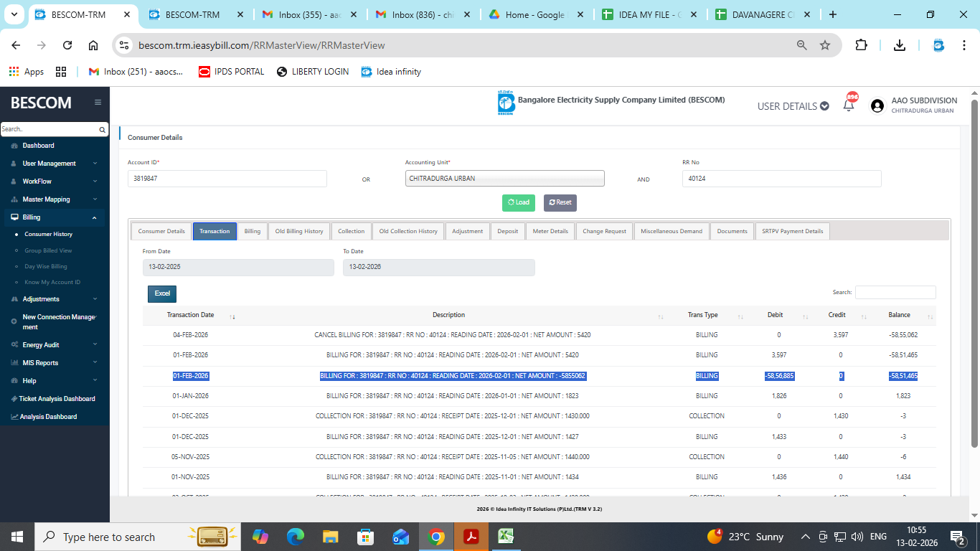Open File Explorer from taskbar

331,537
